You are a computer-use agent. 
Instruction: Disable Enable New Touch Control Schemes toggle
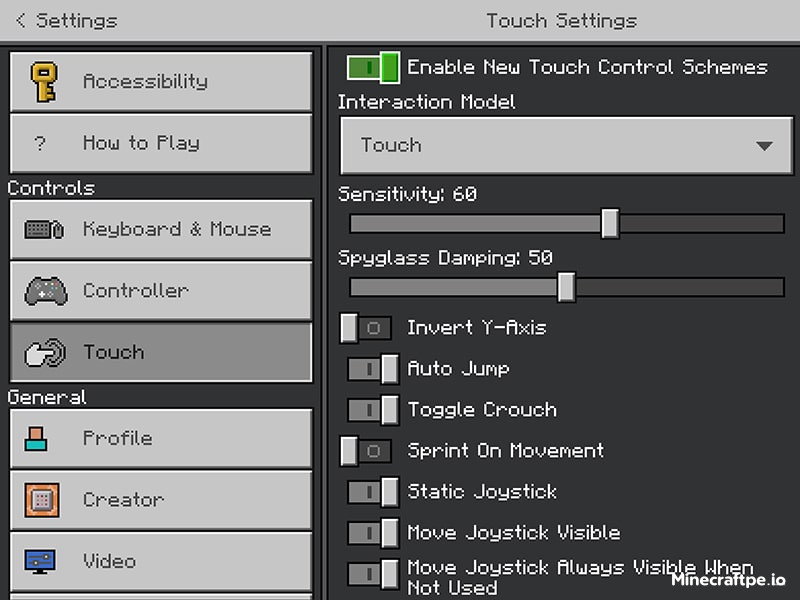[x=373, y=67]
